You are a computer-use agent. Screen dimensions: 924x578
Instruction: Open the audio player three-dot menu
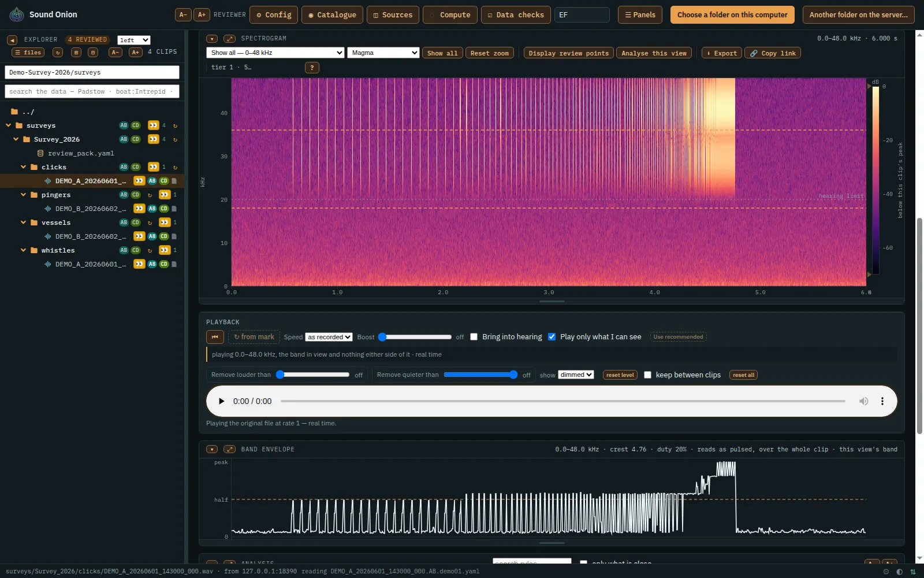[882, 401]
